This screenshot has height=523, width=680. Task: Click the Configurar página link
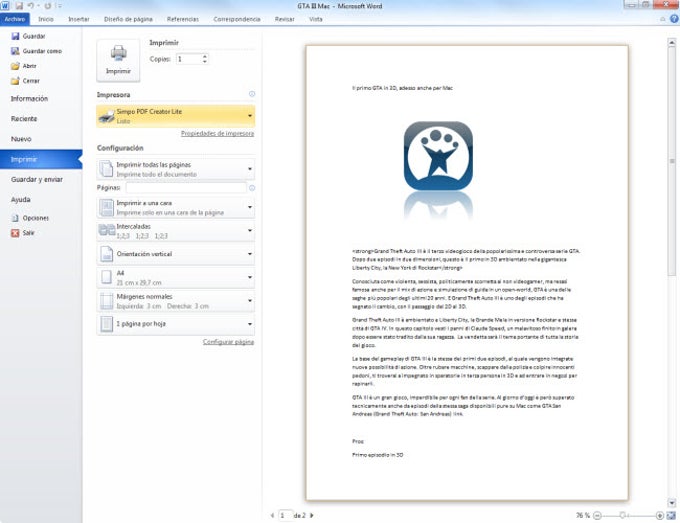point(228,342)
